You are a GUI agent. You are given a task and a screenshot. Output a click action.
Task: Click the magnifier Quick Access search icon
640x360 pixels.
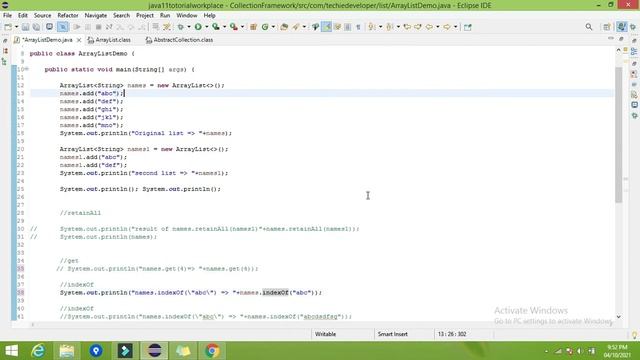[x=589, y=27]
